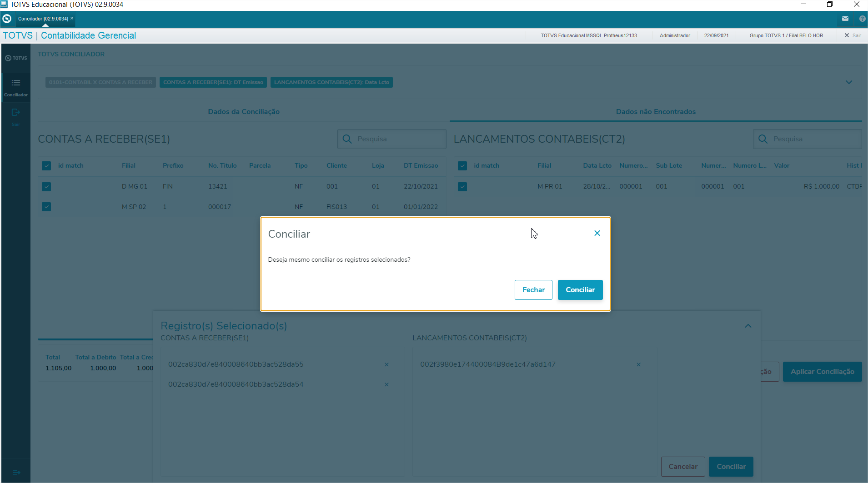Click search icon in Lancamentos Contabeis
The height and width of the screenshot is (483, 868).
click(763, 139)
